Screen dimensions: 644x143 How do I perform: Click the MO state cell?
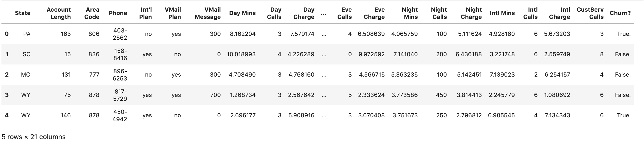(x=26, y=75)
